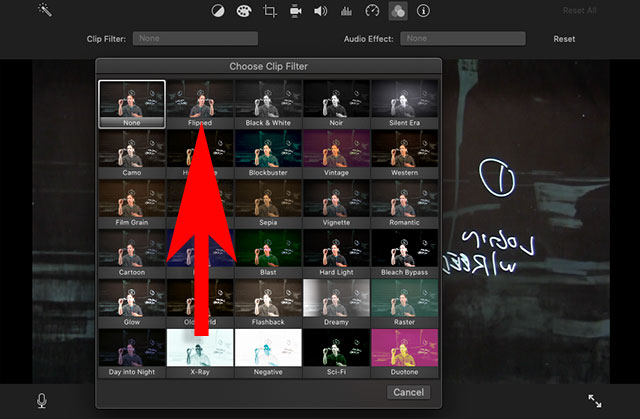Open the stabilization camera icon
This screenshot has width=640, height=419.
(296, 11)
